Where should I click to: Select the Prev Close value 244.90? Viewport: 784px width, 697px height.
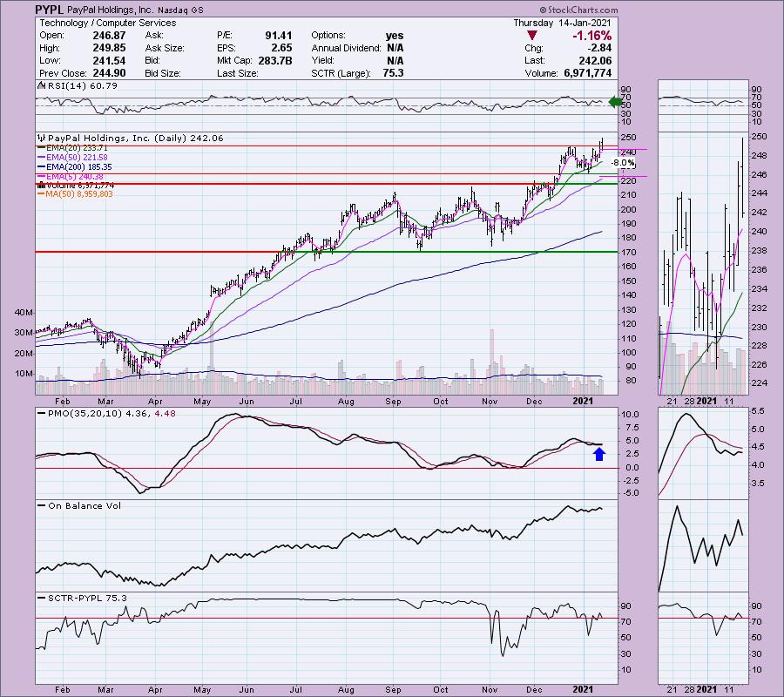coord(109,73)
